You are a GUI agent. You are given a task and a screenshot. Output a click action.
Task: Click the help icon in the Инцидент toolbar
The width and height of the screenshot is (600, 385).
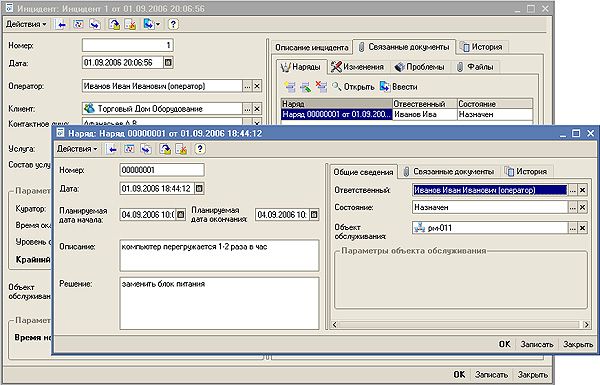[x=173, y=24]
